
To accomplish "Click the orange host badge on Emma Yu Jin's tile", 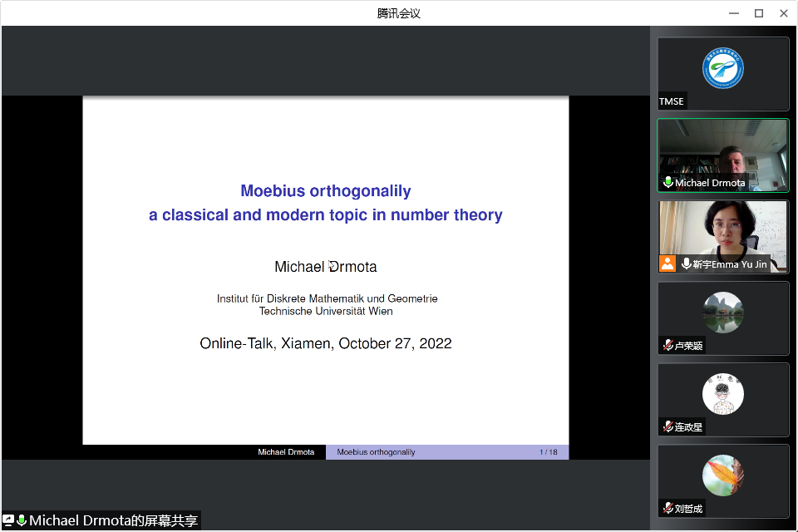I will pos(667,264).
